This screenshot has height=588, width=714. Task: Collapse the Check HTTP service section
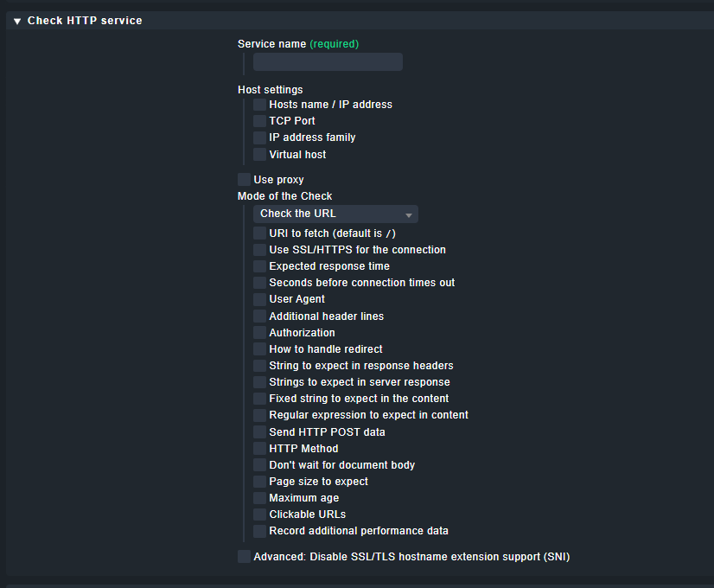17,21
